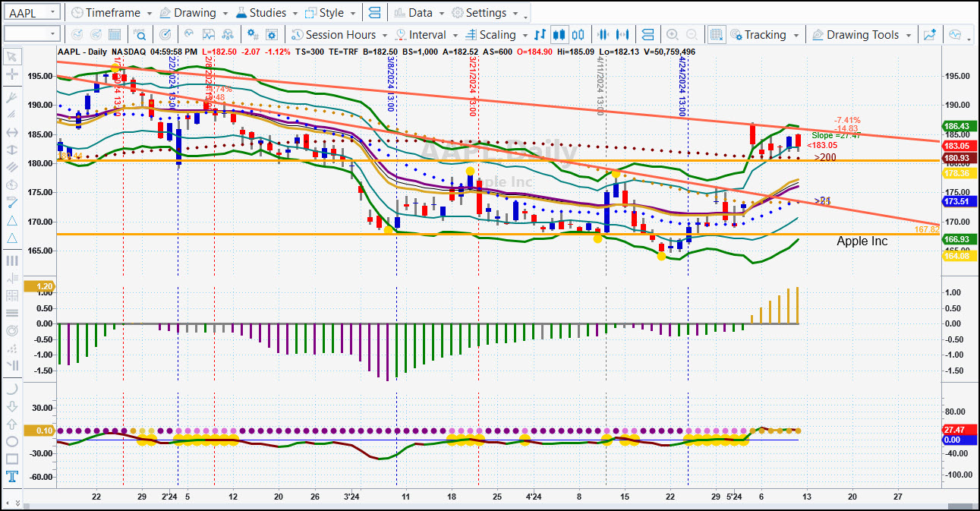Open the Session Hours dropdown

pos(339,35)
